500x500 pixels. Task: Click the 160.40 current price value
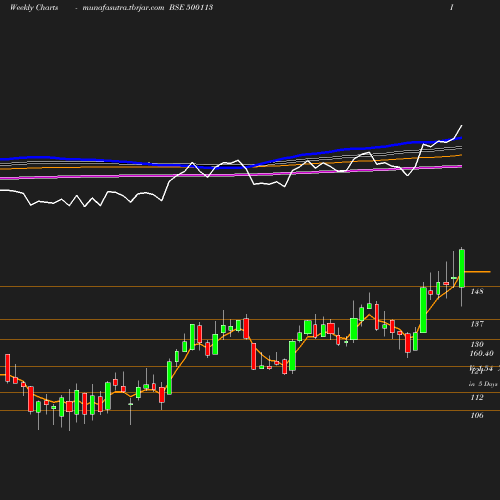[482, 353]
